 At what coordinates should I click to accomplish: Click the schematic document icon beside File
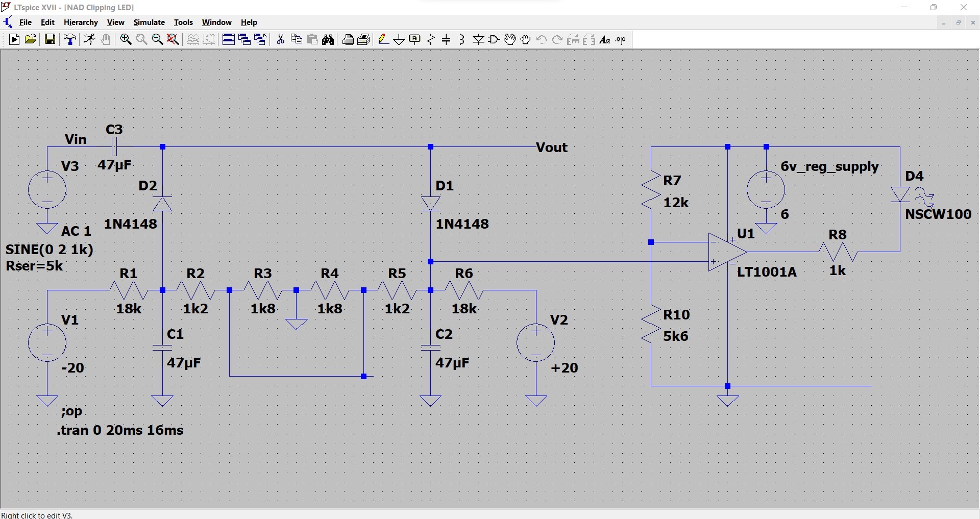[x=8, y=22]
